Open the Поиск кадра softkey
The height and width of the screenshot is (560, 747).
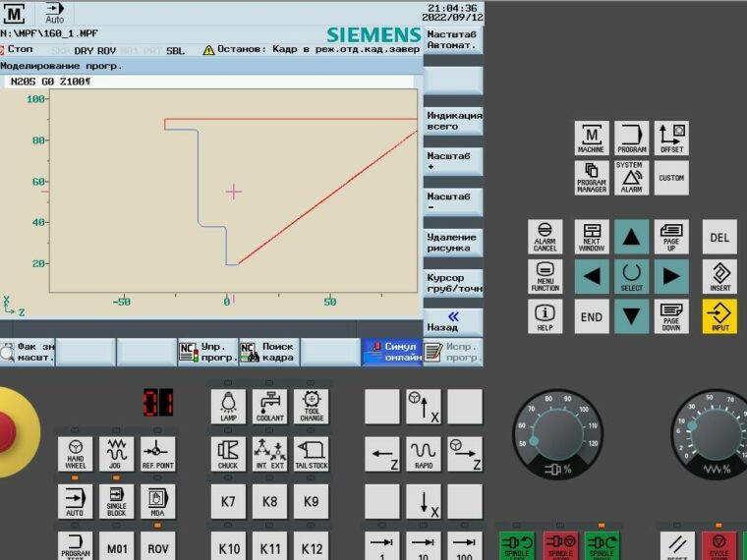tap(269, 353)
